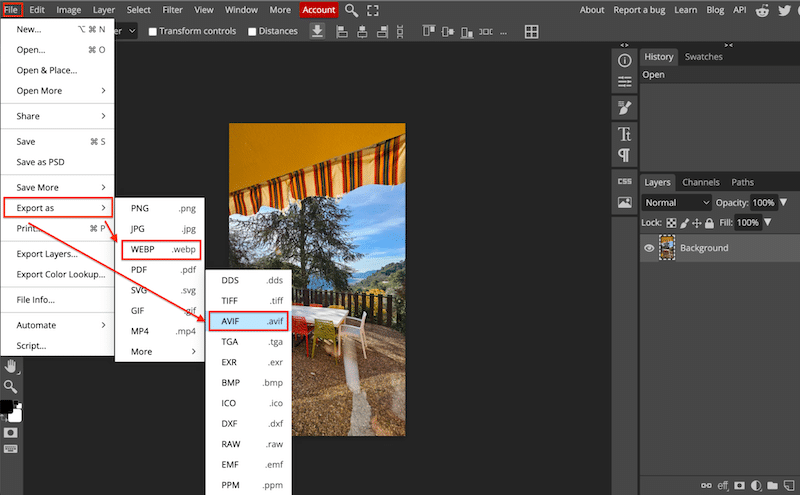Expand the Opacity slider arrow
800x495 pixels.
tap(782, 203)
